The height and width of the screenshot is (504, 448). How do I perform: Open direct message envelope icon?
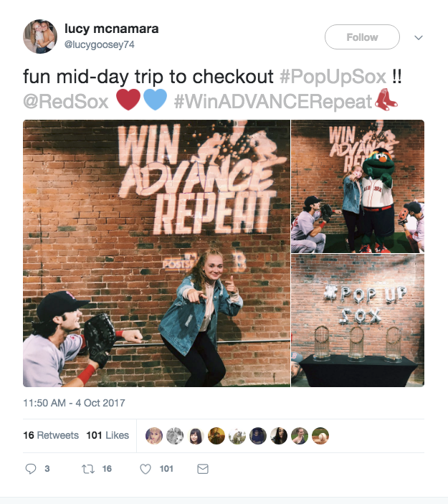pos(202,469)
